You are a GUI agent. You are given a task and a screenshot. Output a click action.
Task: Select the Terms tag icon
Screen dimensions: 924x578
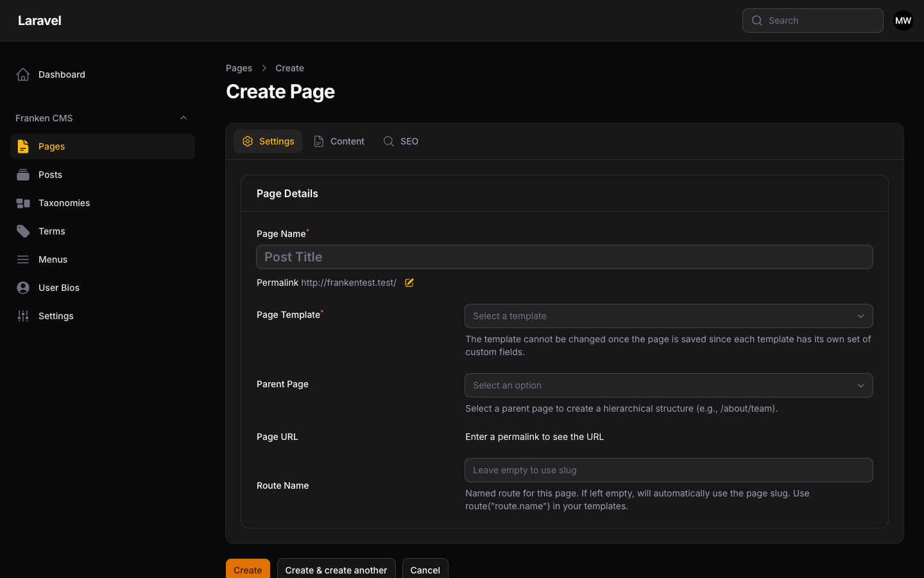click(23, 231)
